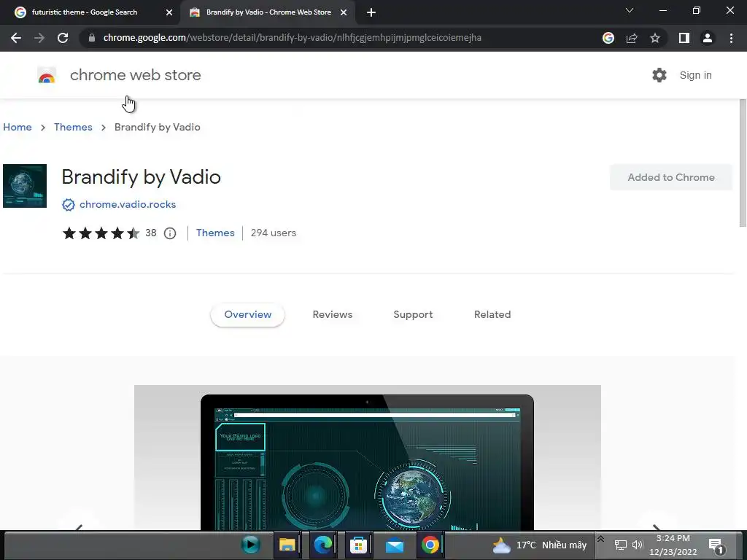
Task: Close the Brandify by Vadio tab
Action: click(344, 12)
